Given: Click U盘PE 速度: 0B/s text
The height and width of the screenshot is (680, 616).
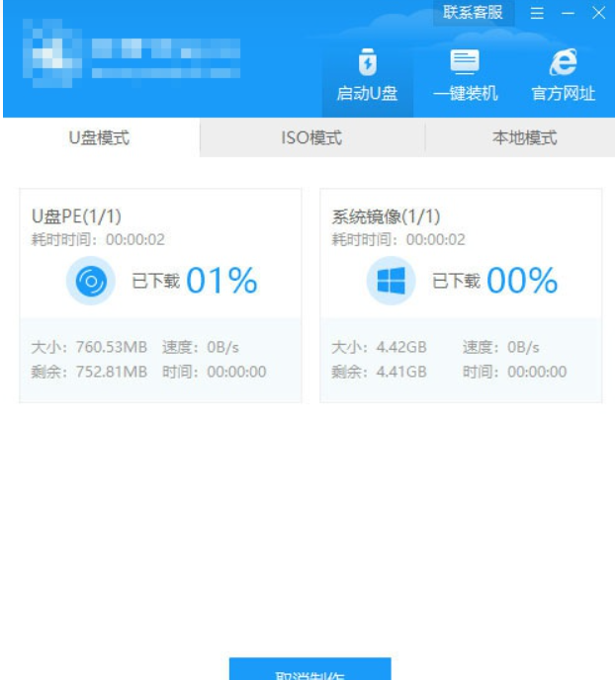Looking at the screenshot, I should pyautogui.click(x=201, y=347).
